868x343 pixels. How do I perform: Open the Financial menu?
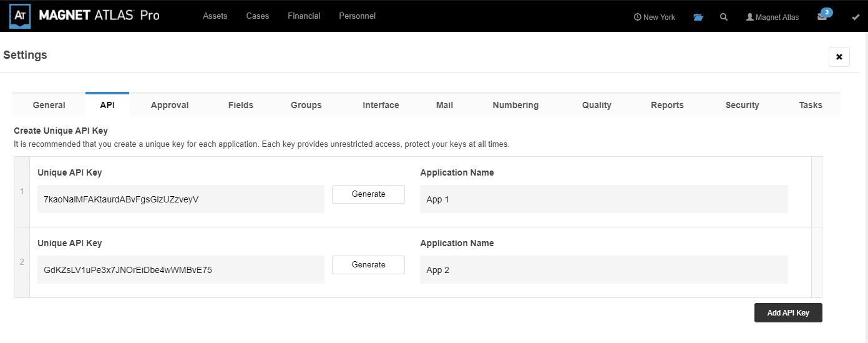pyautogui.click(x=304, y=16)
